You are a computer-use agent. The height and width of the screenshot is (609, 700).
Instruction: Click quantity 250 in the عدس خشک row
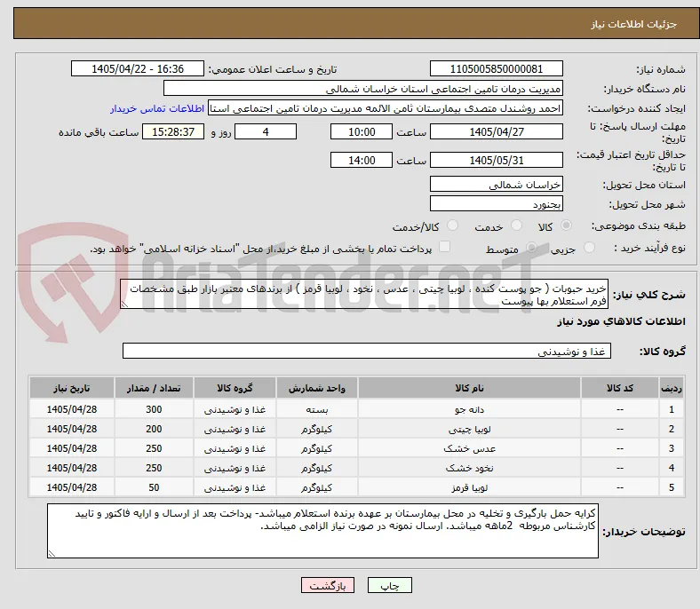(154, 448)
